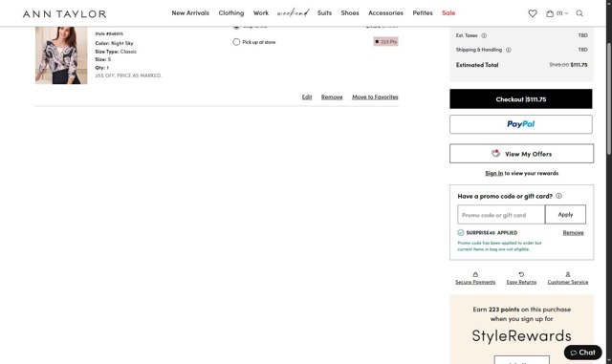
Task: Open the Work menu
Action: pos(261,12)
